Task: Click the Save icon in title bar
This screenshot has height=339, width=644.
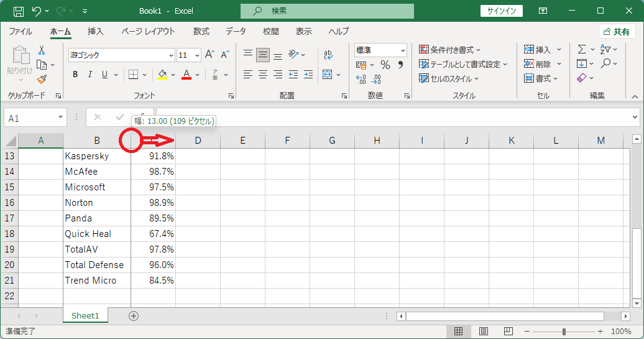Action: [19, 11]
